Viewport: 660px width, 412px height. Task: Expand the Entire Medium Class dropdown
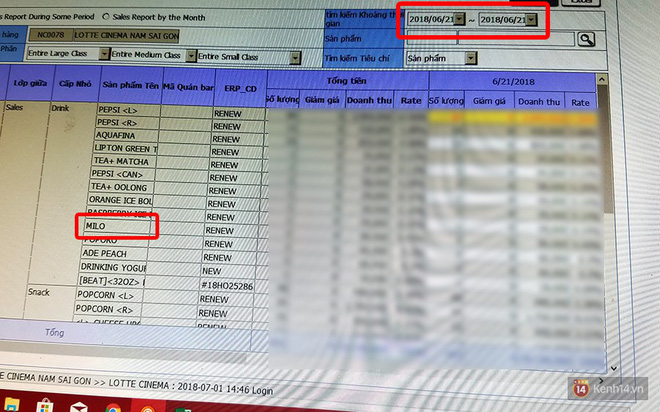coord(192,56)
